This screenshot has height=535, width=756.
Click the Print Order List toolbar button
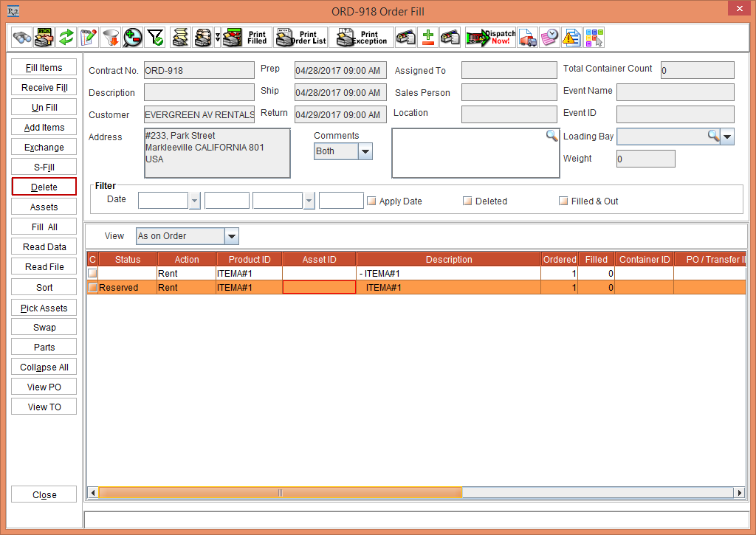click(x=300, y=38)
